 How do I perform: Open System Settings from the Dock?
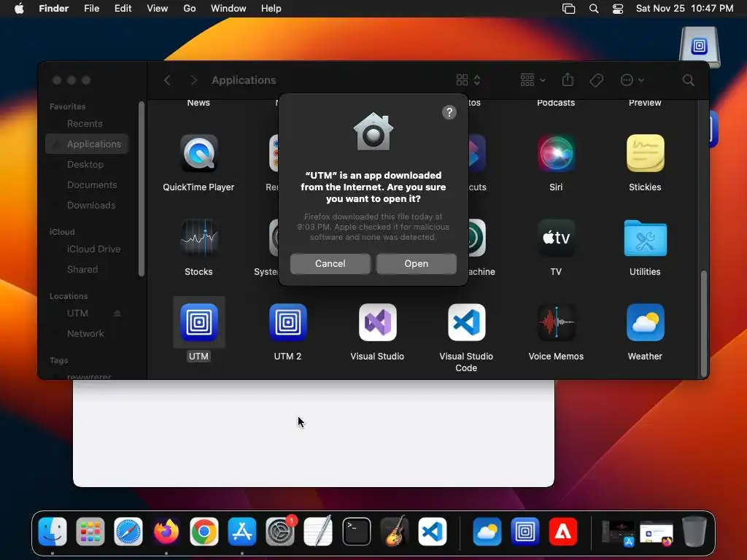point(280,532)
